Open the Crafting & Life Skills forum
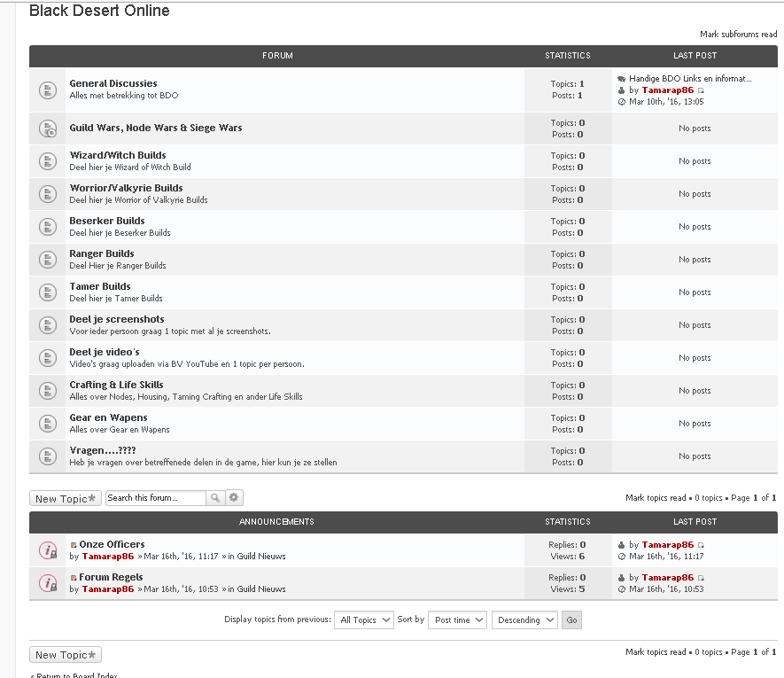This screenshot has width=784, height=678. pyautogui.click(x=116, y=385)
